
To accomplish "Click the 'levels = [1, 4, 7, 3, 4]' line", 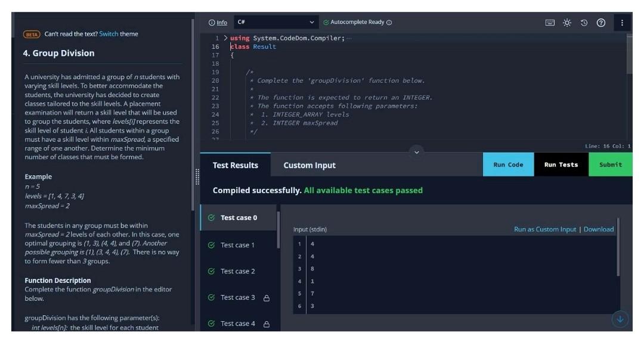I will (54, 196).
